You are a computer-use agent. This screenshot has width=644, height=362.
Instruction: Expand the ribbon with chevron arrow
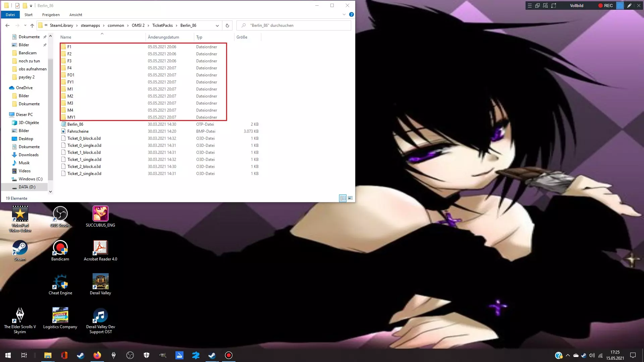click(x=344, y=14)
